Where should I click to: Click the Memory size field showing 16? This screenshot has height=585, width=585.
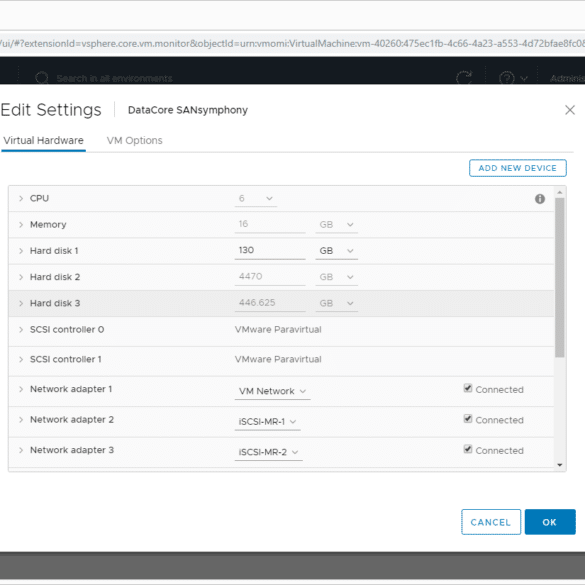point(270,225)
